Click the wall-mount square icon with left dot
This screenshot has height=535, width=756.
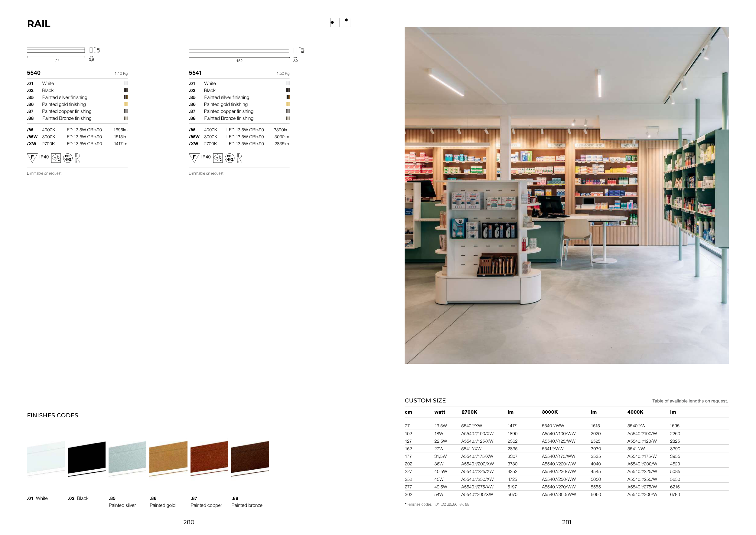(334, 22)
